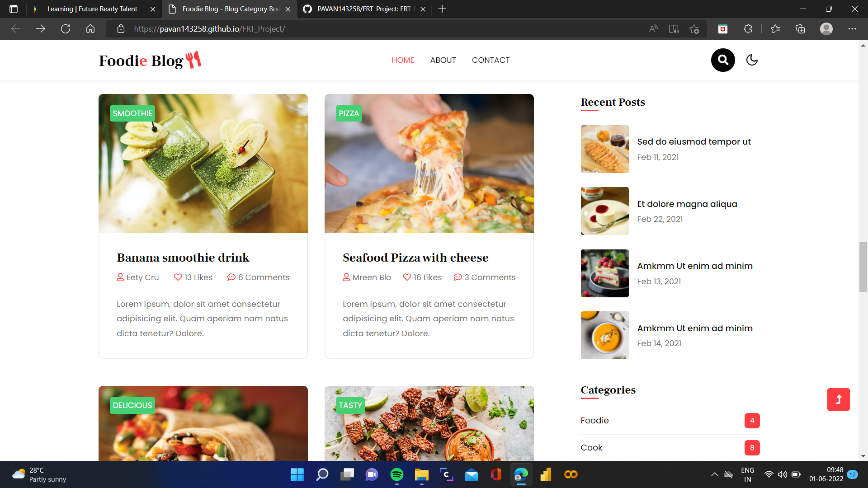
Task: Select the Foodie category
Action: pos(594,421)
